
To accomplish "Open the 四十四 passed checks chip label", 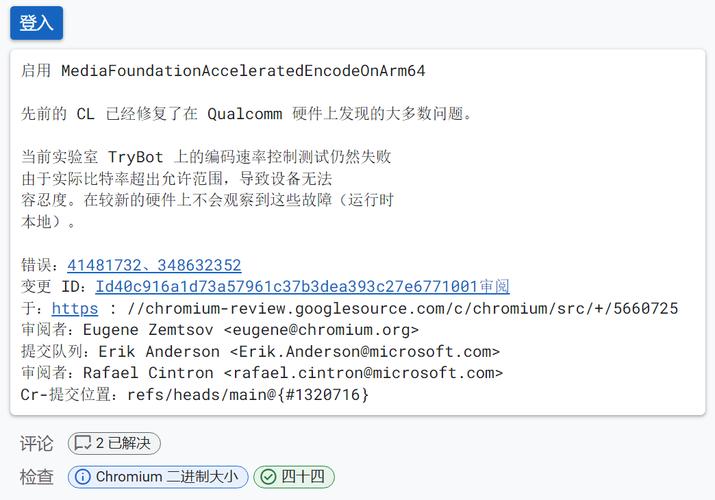I will click(302, 477).
